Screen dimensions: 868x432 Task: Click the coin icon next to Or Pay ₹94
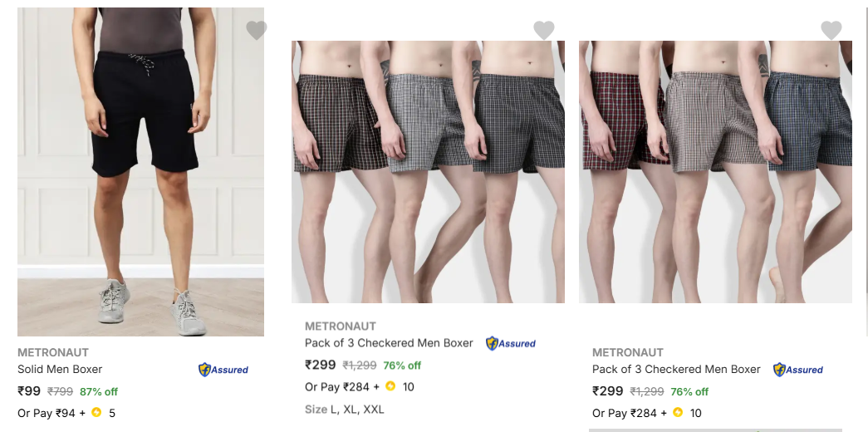click(x=96, y=412)
